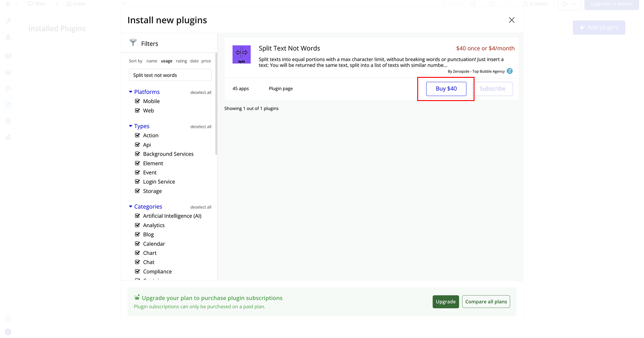Click the Zeroqode agency badge icon
This screenshot has height=338, width=644.
click(x=509, y=71)
